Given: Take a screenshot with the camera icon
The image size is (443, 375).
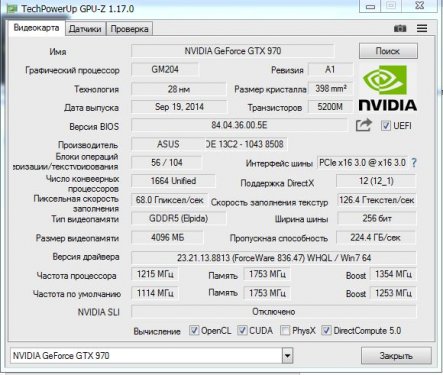Looking at the screenshot, I should point(400,29).
